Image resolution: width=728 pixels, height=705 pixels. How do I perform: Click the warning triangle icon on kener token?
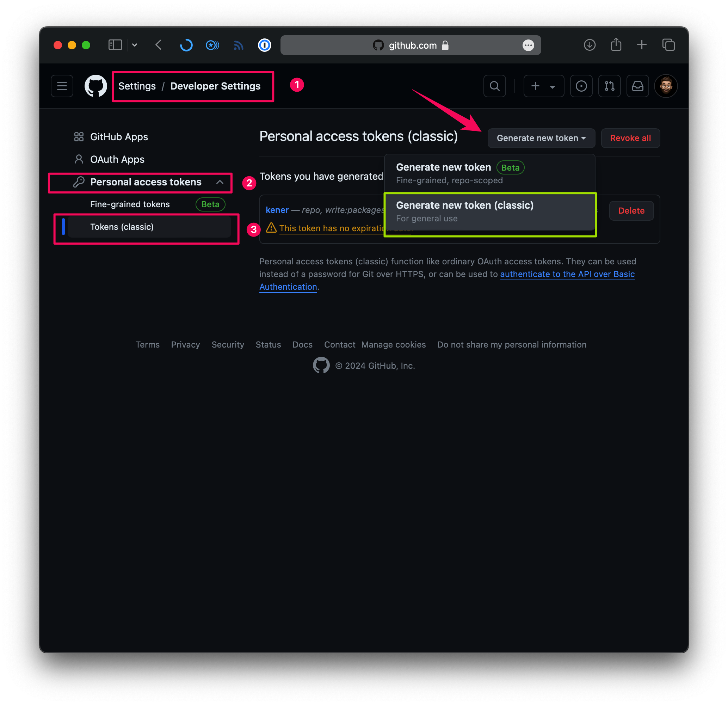(271, 227)
